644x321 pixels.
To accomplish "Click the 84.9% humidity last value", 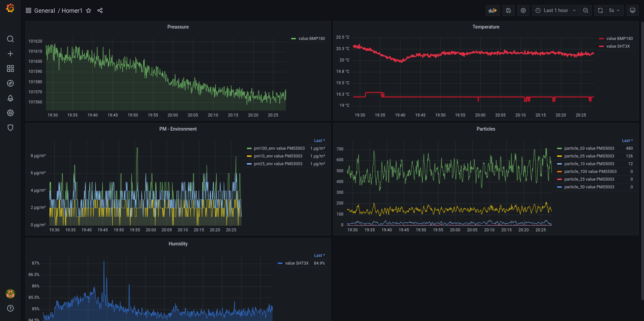I will click(x=319, y=263).
